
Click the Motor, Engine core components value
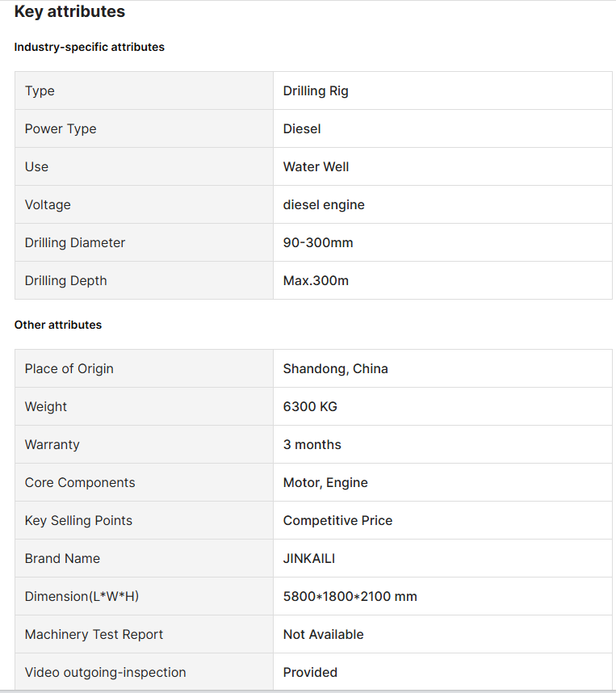tap(325, 483)
